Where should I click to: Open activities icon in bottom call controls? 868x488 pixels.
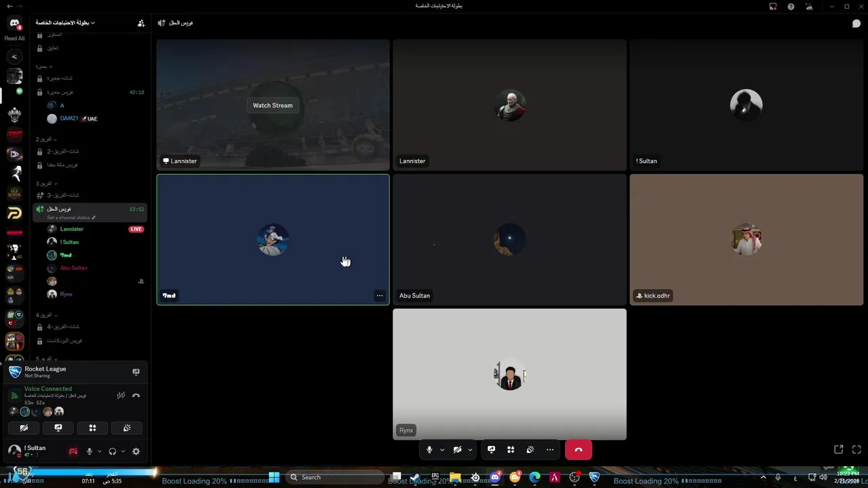click(x=511, y=449)
